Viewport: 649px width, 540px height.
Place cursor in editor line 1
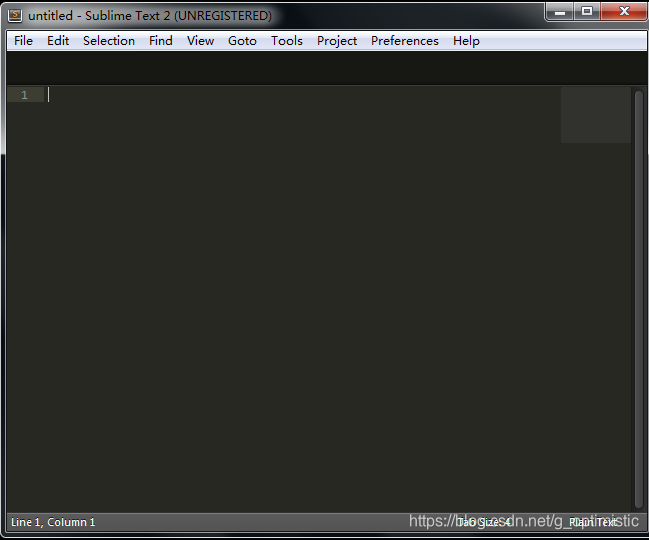point(304,95)
